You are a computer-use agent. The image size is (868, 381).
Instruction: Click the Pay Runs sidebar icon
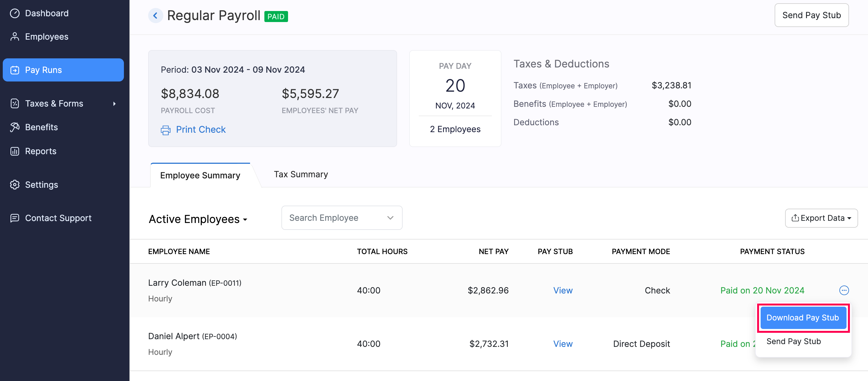tap(15, 70)
